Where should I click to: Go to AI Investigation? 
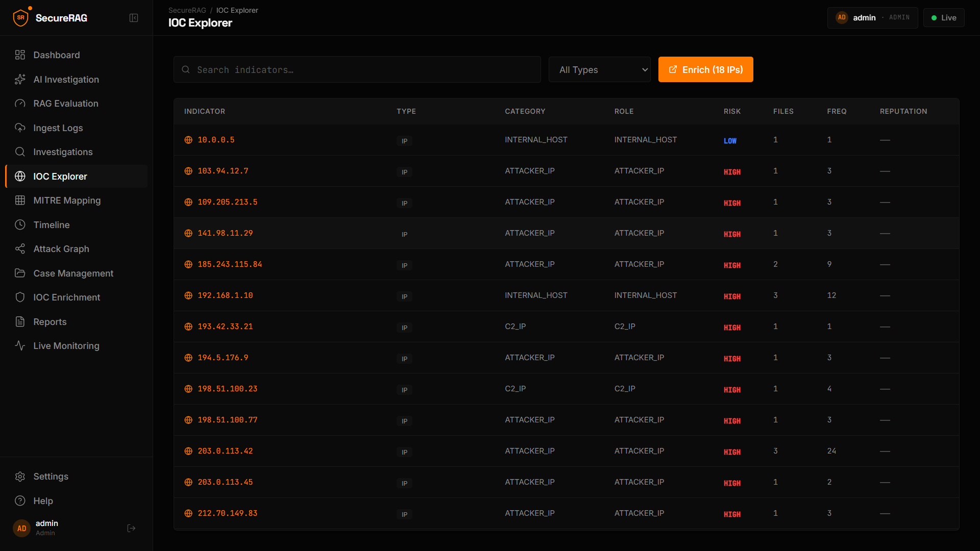(77, 80)
